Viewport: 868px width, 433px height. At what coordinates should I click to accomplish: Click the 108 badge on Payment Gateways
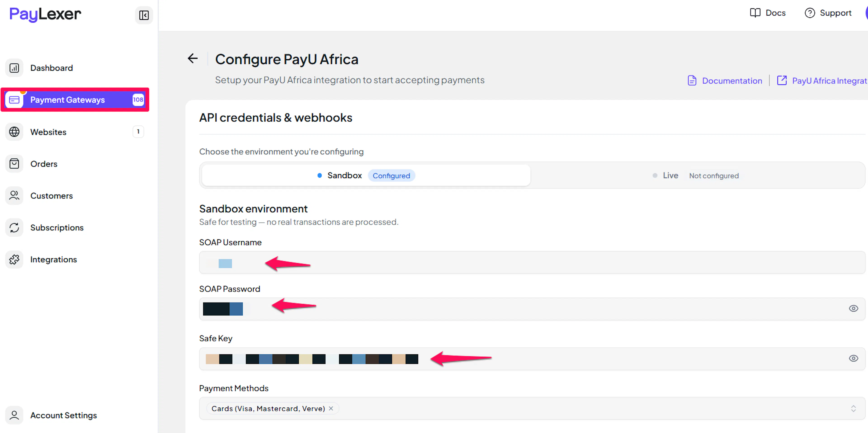click(x=138, y=100)
